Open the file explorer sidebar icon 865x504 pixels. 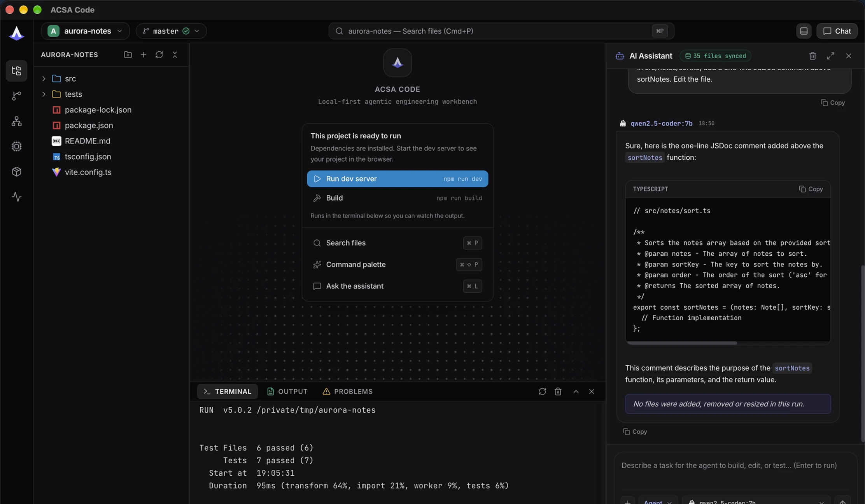coord(16,71)
